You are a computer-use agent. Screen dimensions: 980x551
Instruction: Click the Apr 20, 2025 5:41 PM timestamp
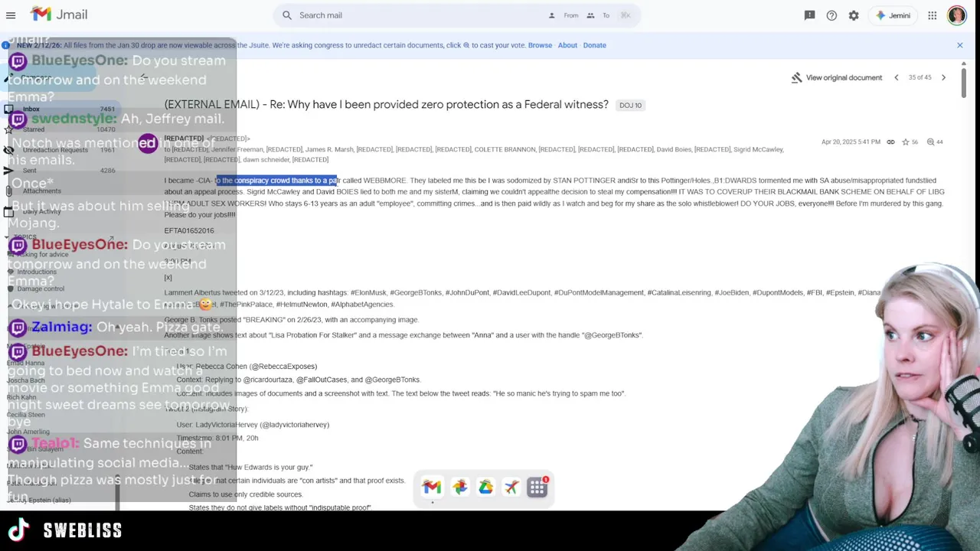tap(851, 142)
